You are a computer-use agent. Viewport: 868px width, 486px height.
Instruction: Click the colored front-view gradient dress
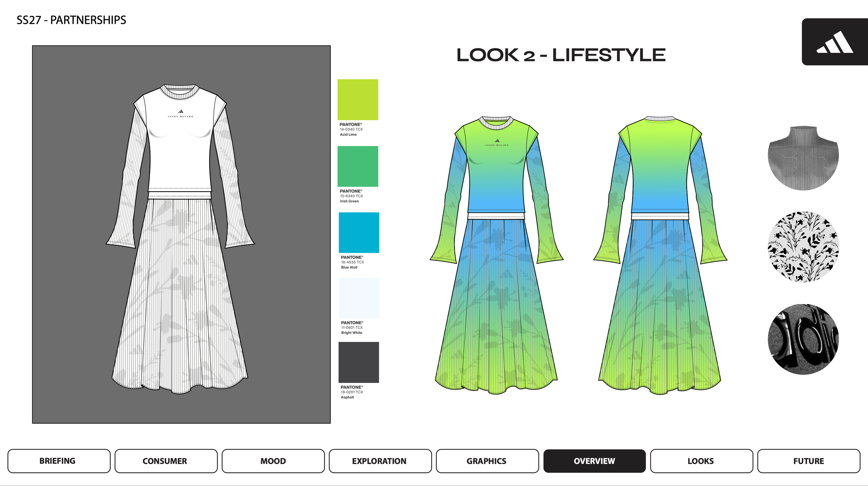(x=496, y=264)
